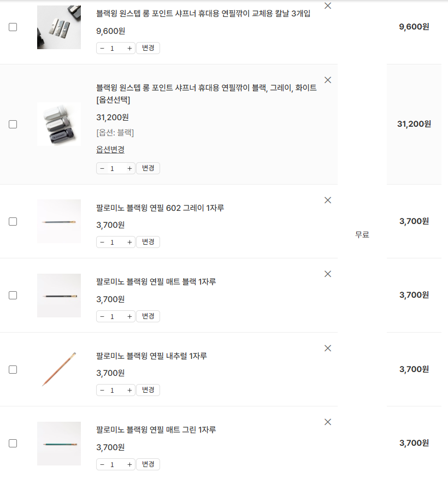Delete the 샤프너 블랙, 그레이, 화이트 item

(328, 80)
